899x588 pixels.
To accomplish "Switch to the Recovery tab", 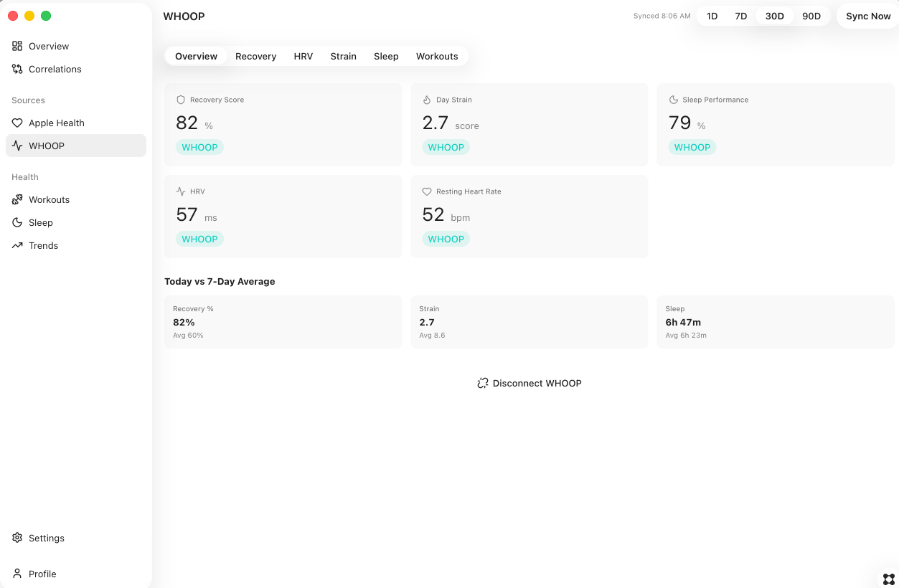I will tap(255, 56).
